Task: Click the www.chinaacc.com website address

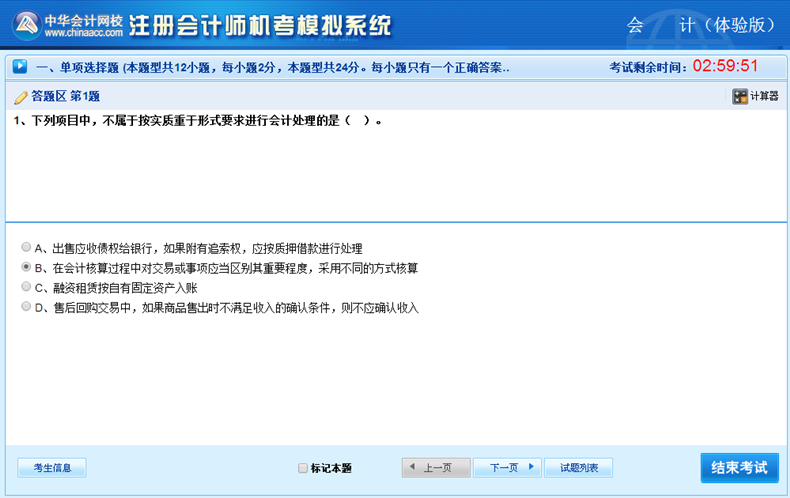Action: [84, 33]
